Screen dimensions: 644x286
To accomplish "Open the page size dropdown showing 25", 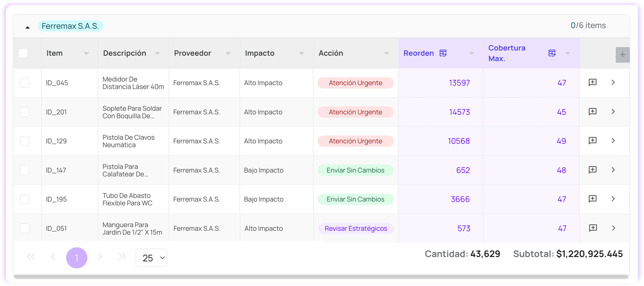I will tap(151, 258).
